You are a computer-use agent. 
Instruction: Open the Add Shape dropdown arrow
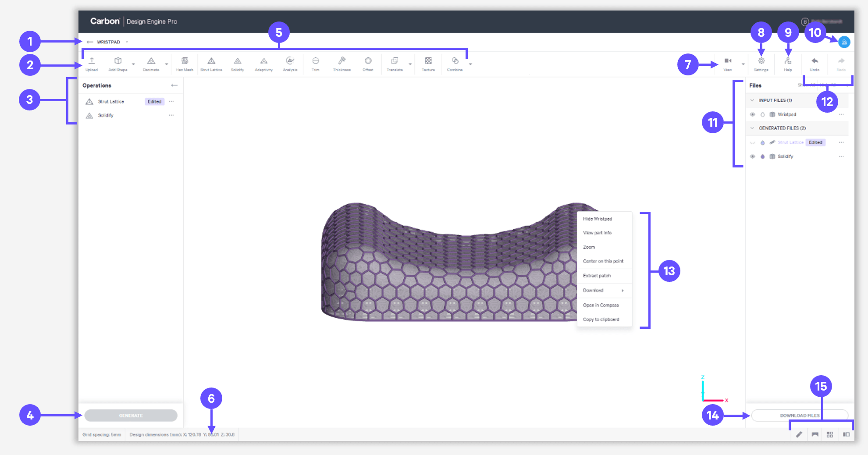(x=133, y=64)
